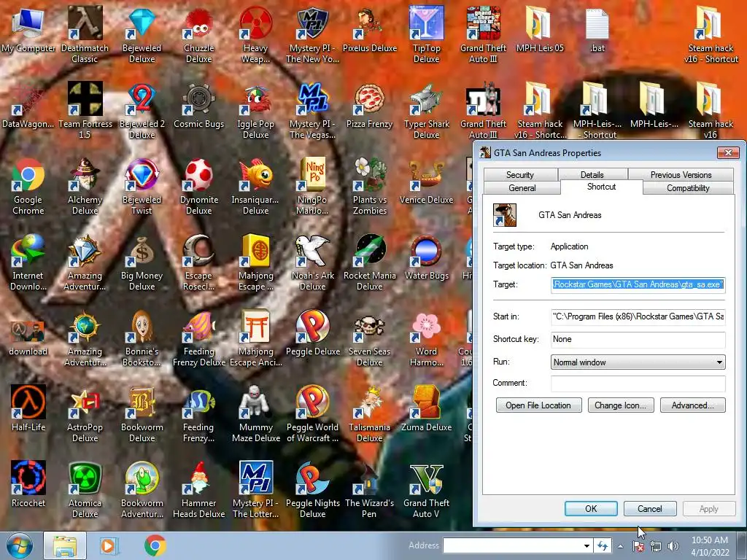Switch to Previous Versions tab
This screenshot has width=747, height=560.
681,175
